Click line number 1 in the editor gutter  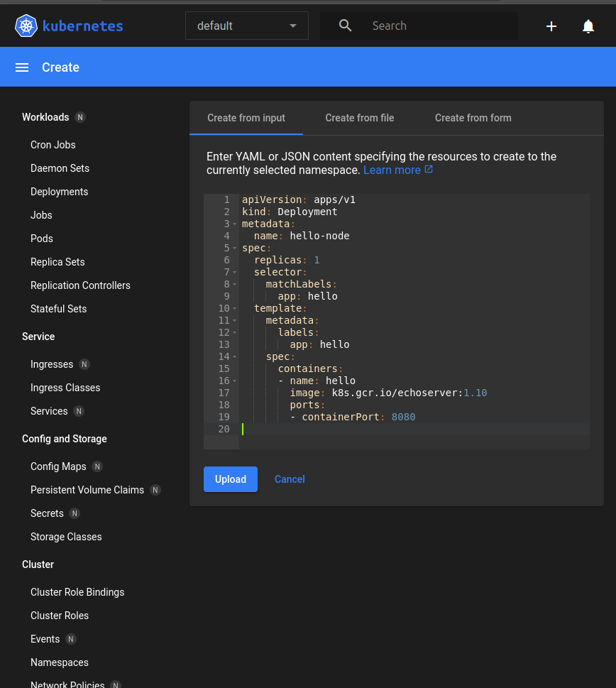coord(226,200)
